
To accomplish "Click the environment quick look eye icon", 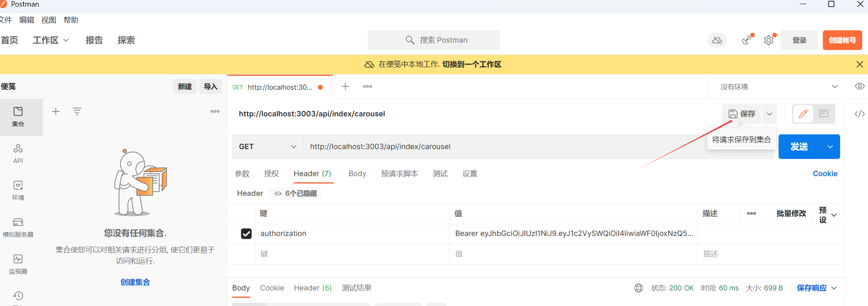I will tap(859, 86).
